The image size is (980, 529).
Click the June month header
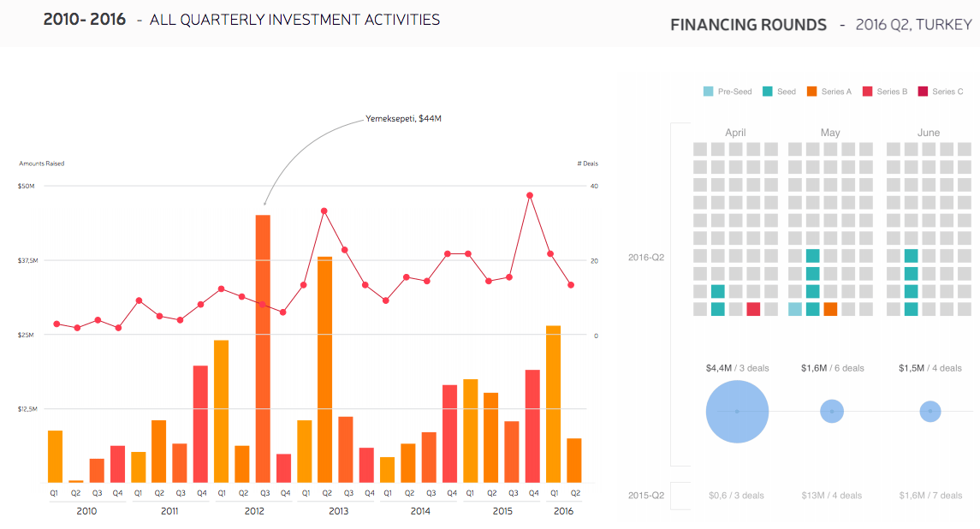(x=929, y=133)
